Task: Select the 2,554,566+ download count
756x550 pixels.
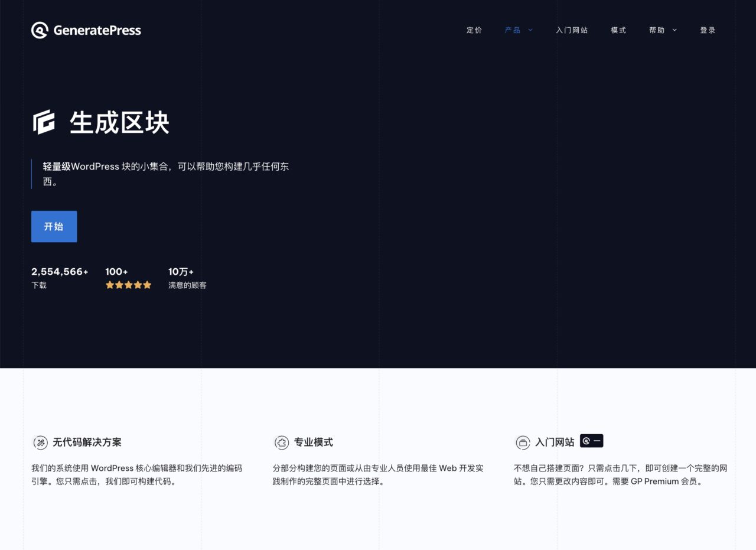Action: click(60, 272)
